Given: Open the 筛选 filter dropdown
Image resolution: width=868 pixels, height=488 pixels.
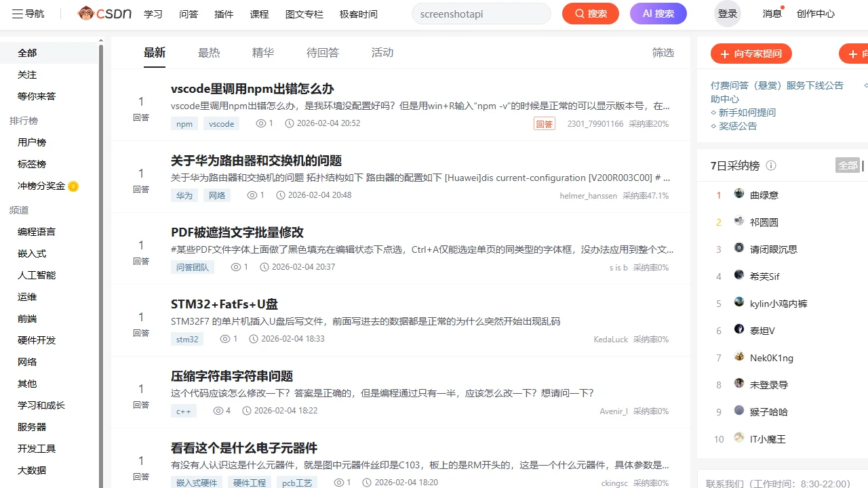Looking at the screenshot, I should point(663,53).
